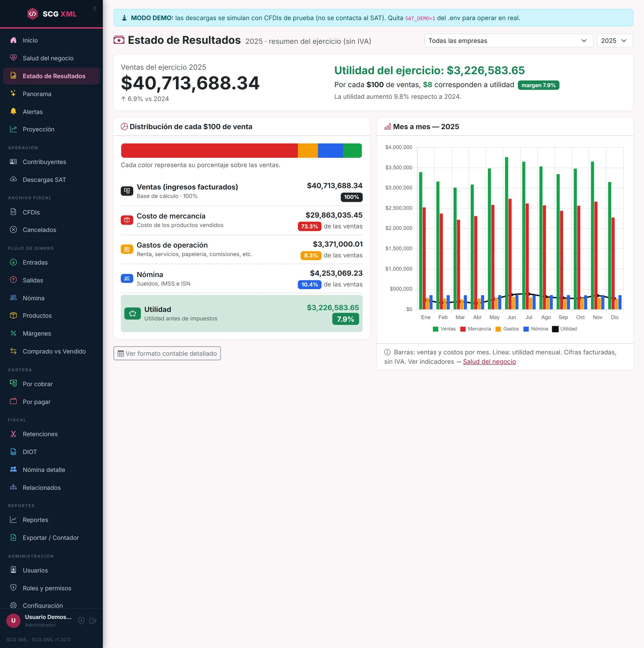The height and width of the screenshot is (648, 644).
Task: Click the bell icon beside Alertas
Action: [x=13, y=111]
